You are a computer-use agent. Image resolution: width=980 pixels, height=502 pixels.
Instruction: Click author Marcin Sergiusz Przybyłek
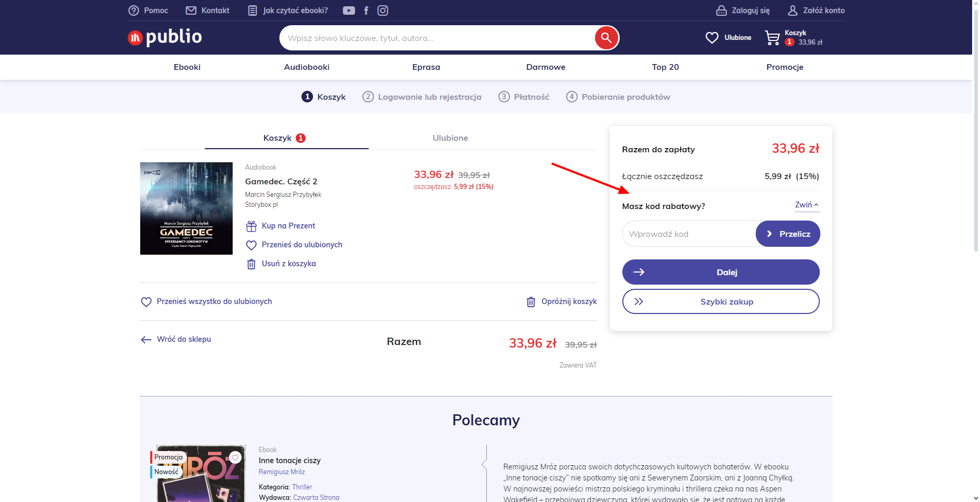283,195
